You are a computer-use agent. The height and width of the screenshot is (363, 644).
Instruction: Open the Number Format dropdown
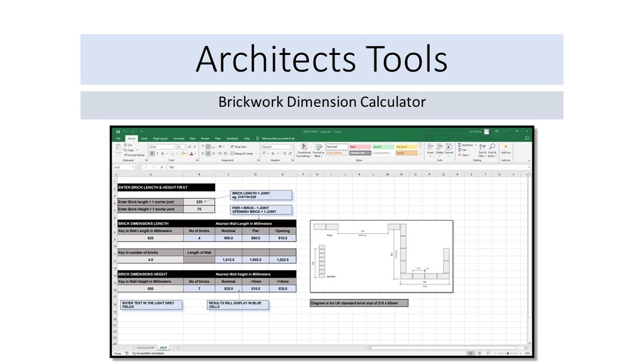click(277, 147)
